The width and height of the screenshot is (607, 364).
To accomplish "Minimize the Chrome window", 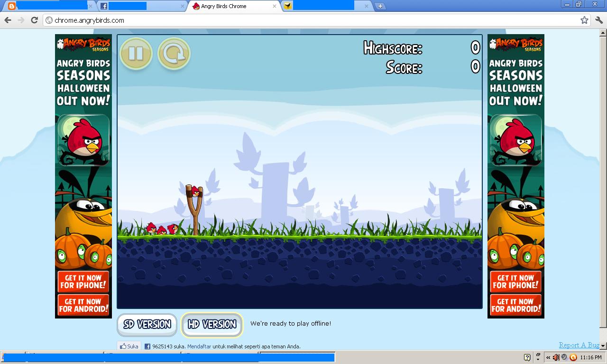I will point(568,4).
